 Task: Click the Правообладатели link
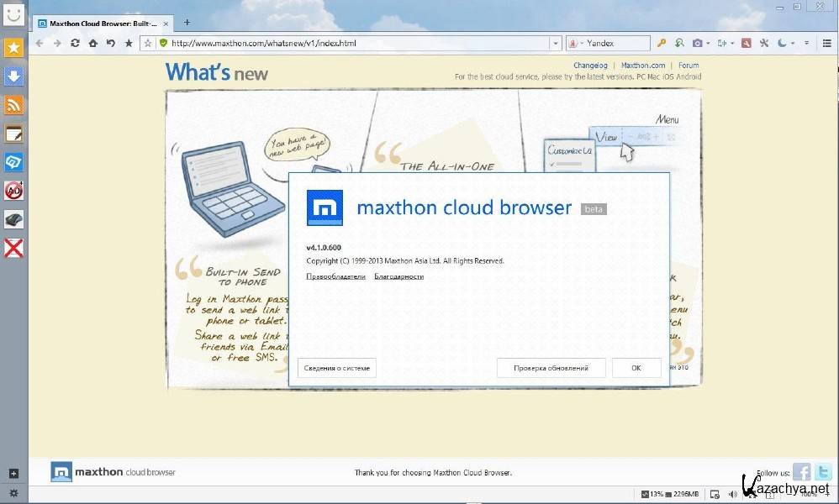335,276
